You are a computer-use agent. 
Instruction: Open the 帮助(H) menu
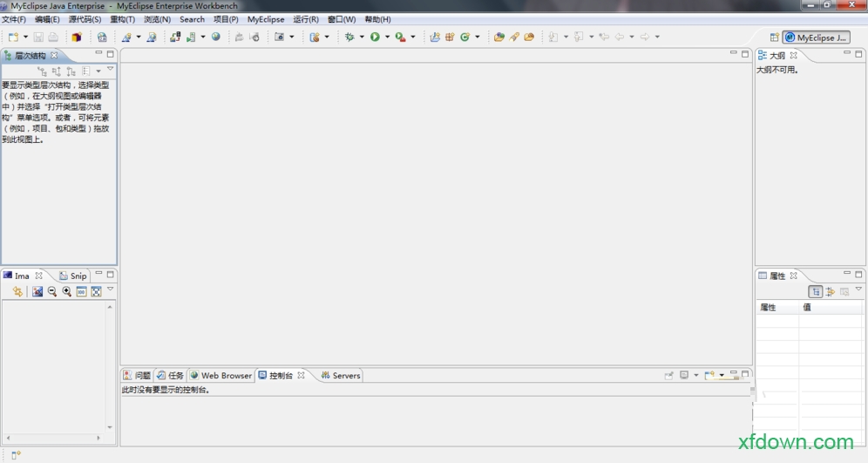tap(377, 19)
